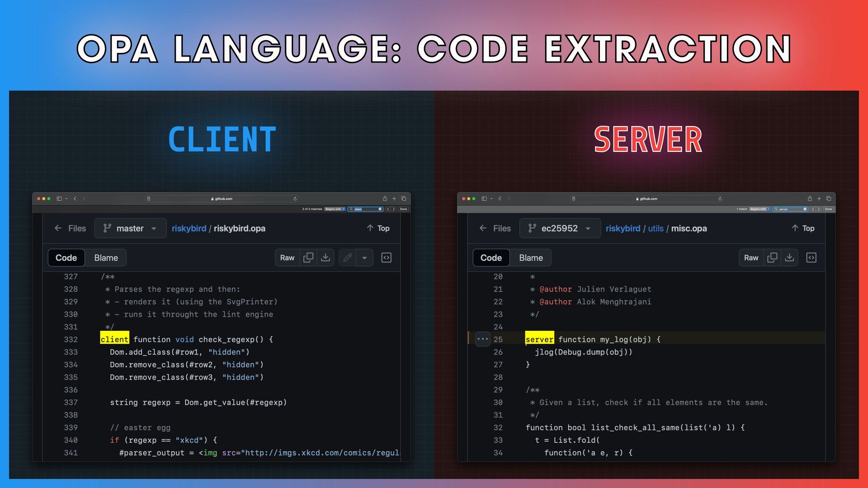The height and width of the screenshot is (488, 868).
Task: Copy raw content of misc.opa
Action: click(772, 258)
